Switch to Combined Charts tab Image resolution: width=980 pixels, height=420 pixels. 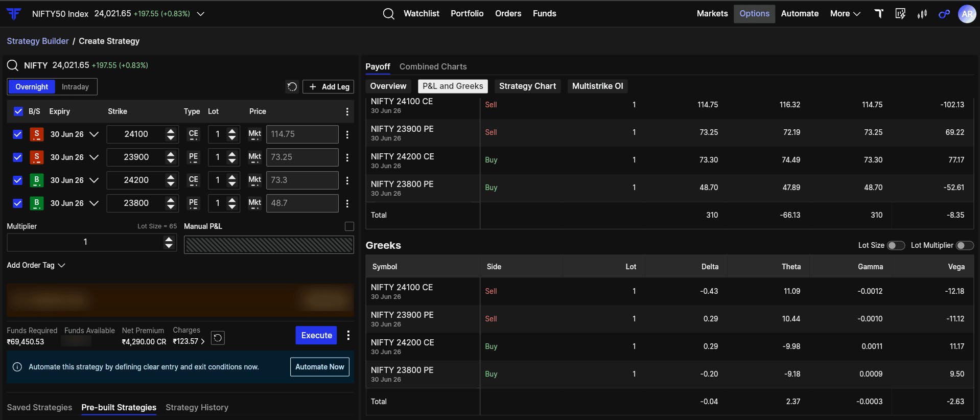pos(433,67)
